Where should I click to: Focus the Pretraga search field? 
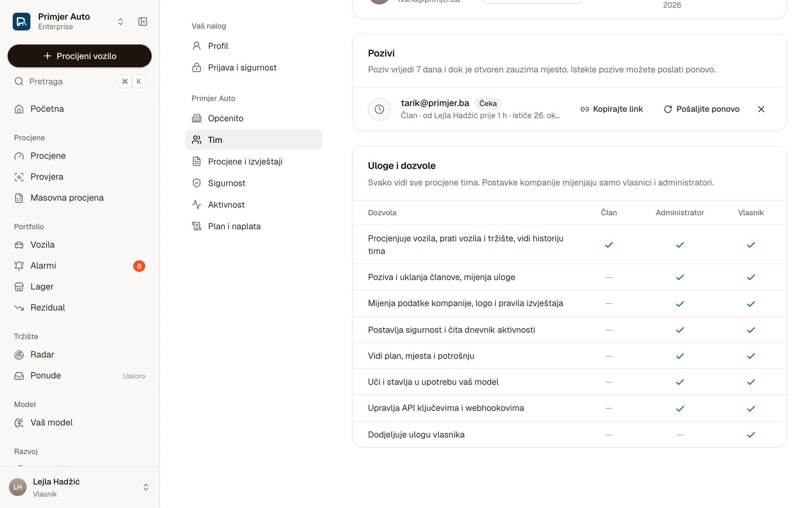[x=80, y=81]
